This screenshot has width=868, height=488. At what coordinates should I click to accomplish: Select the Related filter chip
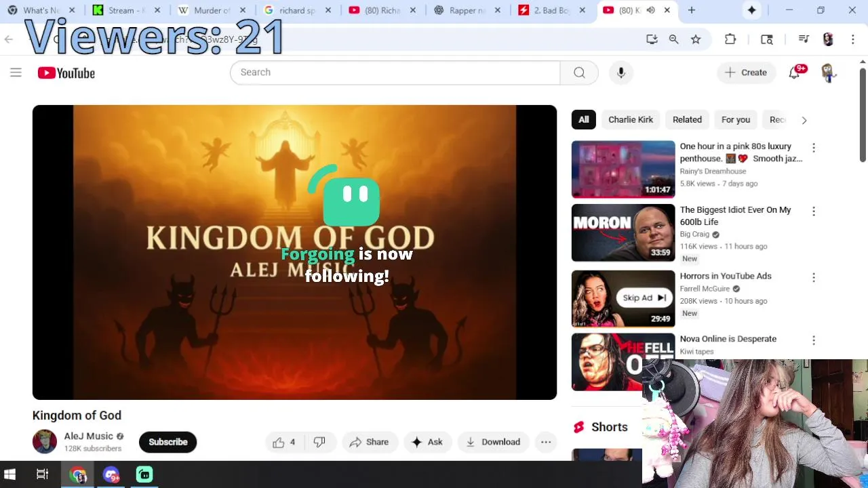point(687,120)
